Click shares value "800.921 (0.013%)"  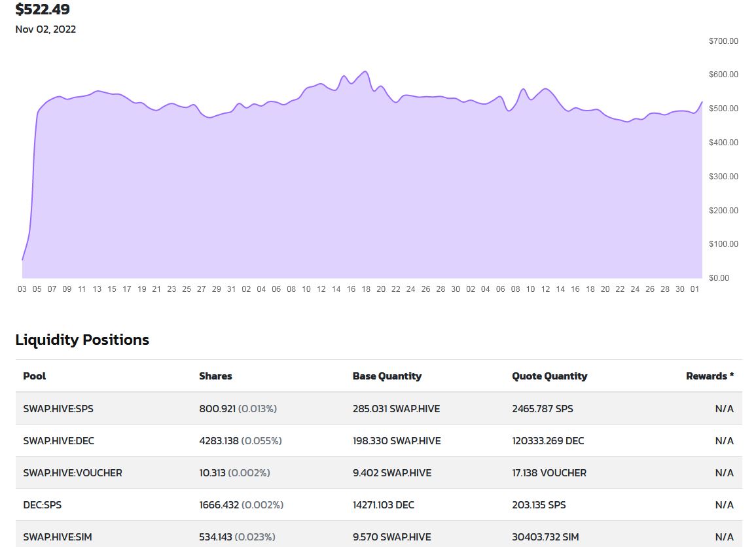coord(238,409)
